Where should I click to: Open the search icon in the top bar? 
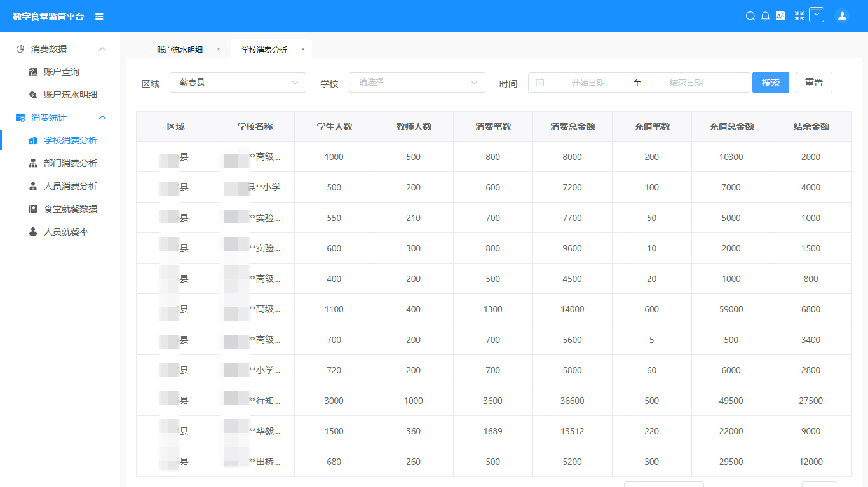750,16
